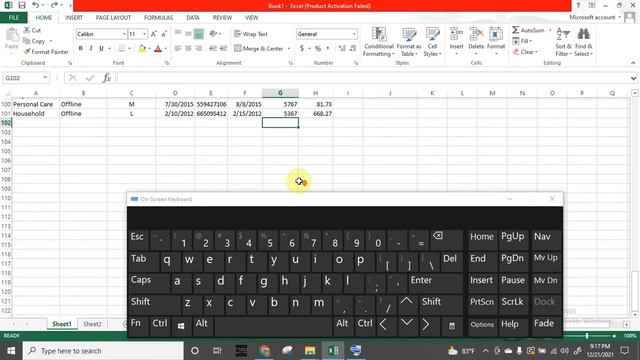Open File Explorer from the taskbar

(x=310, y=351)
